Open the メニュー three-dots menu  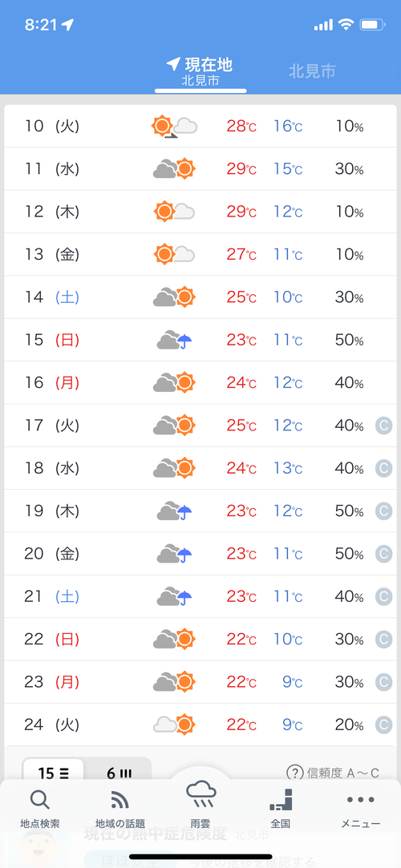361,809
